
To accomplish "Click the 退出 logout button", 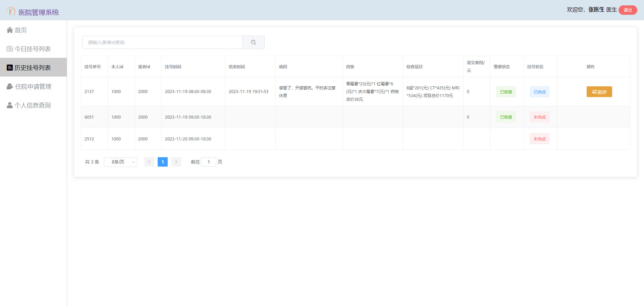I will click(x=628, y=10).
